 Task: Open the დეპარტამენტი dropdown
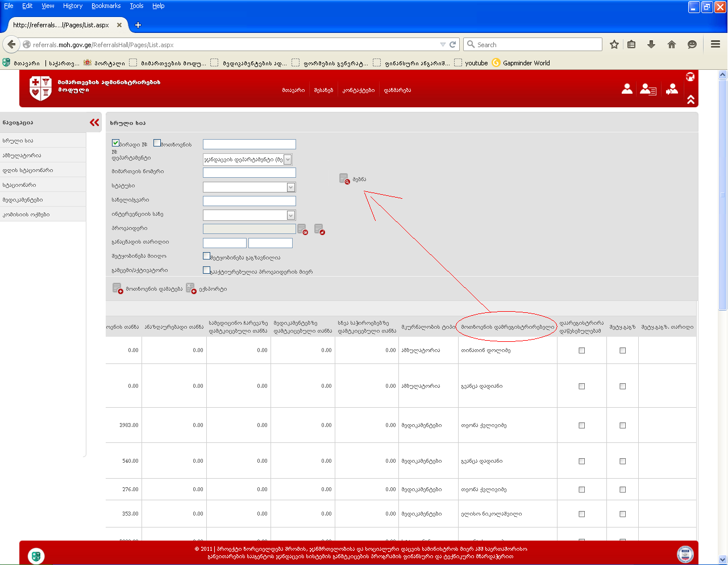click(x=288, y=160)
